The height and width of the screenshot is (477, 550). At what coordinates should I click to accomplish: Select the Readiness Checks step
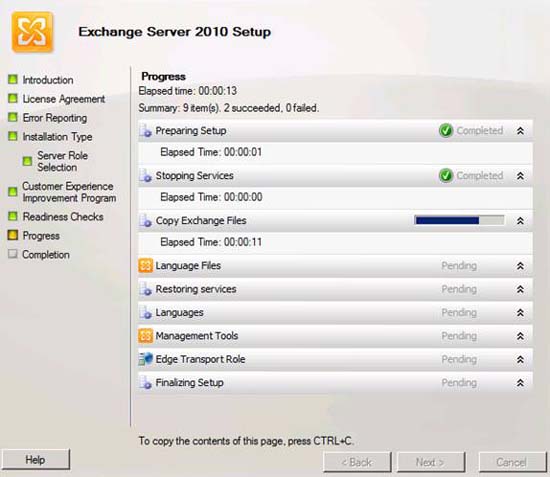[63, 217]
